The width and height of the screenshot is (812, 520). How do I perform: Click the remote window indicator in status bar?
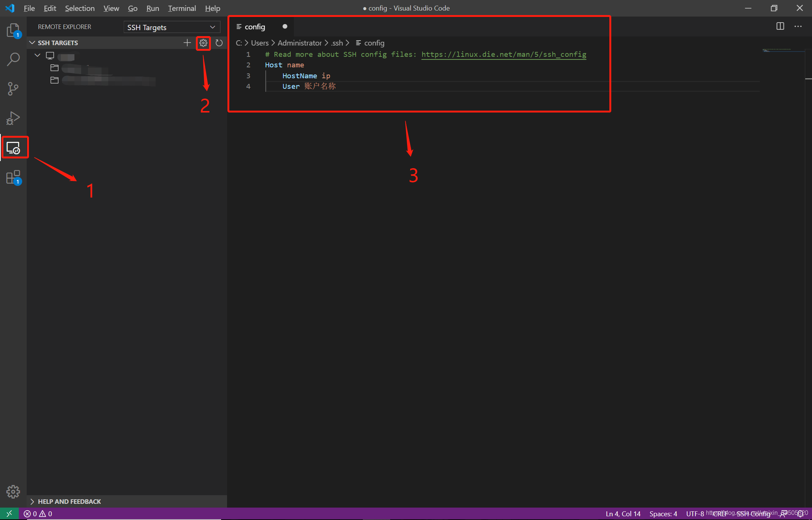point(9,514)
